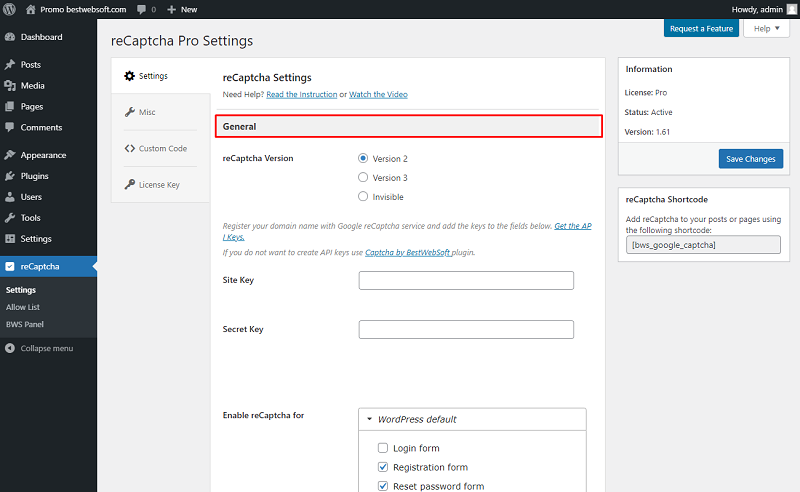Click the Settings sliders icon in sidebar
This screenshot has height=492, width=800.
(x=10, y=238)
